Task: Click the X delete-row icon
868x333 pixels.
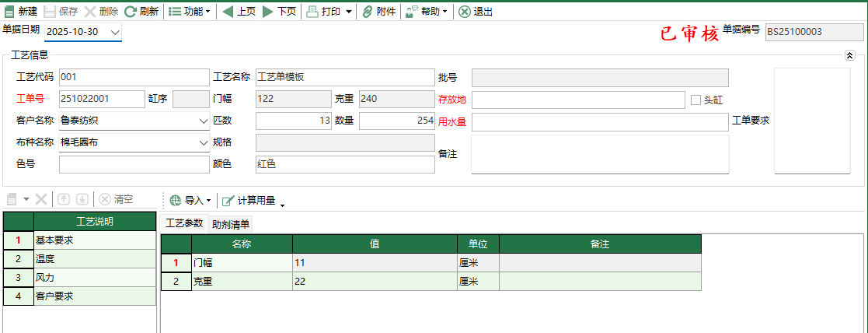Action: point(41,199)
